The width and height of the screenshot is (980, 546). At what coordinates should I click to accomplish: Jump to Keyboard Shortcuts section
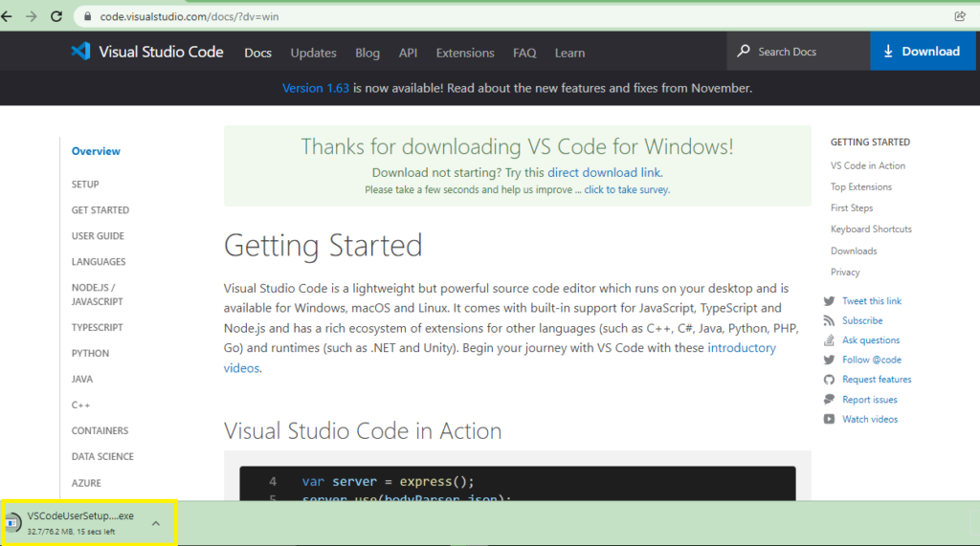871,229
